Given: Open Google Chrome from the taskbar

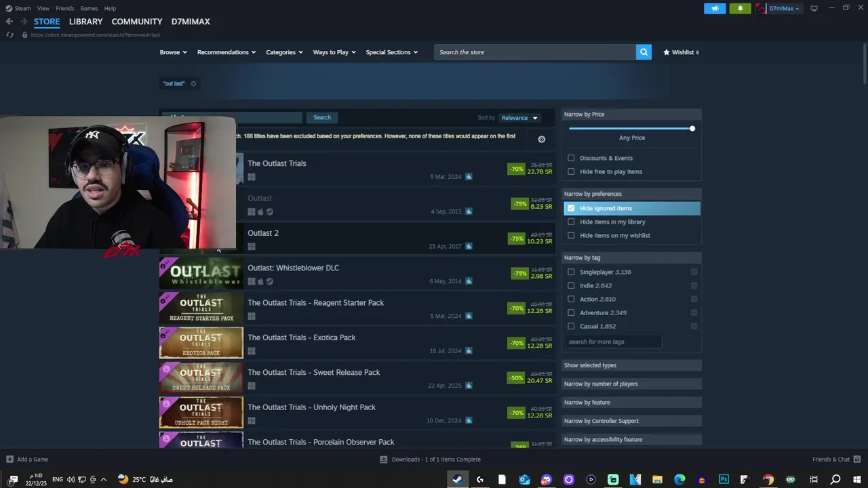Looking at the screenshot, I should (768, 479).
